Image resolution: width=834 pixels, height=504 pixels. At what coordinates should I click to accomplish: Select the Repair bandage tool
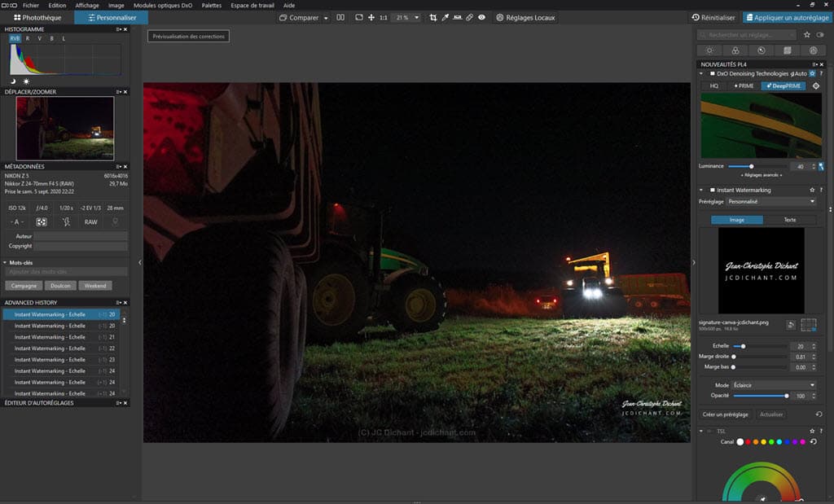tap(470, 18)
